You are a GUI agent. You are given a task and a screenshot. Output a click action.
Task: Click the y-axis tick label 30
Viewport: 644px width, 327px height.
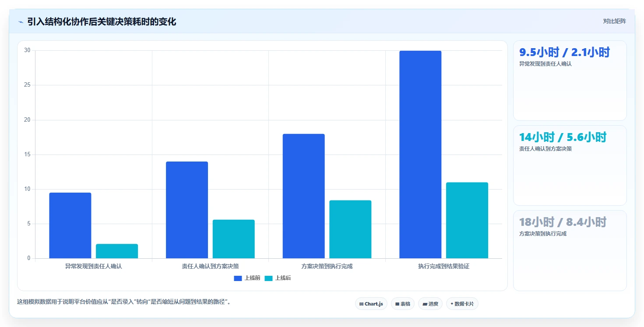click(27, 50)
